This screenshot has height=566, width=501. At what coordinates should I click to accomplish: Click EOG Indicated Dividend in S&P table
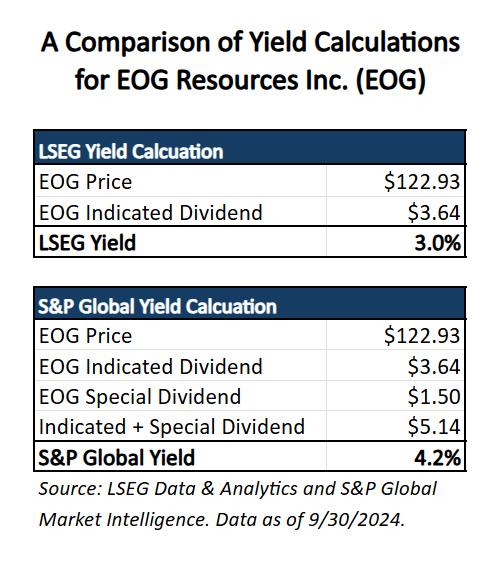point(151,366)
